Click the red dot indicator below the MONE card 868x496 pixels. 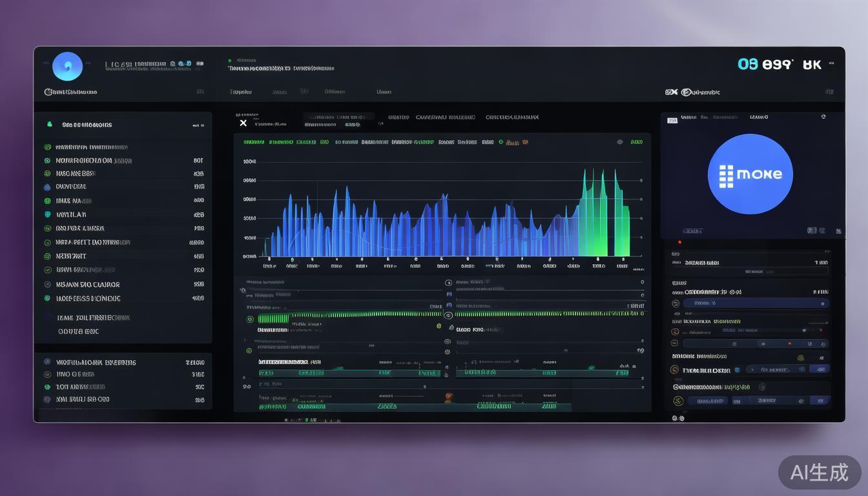coord(679,242)
